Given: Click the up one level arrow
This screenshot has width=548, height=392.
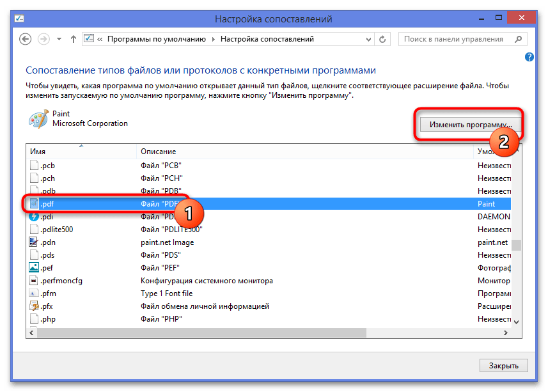Looking at the screenshot, I should pyautogui.click(x=72, y=39).
